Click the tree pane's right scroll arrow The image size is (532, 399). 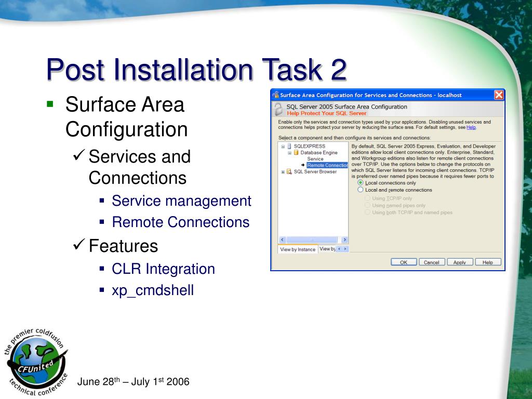click(x=345, y=240)
